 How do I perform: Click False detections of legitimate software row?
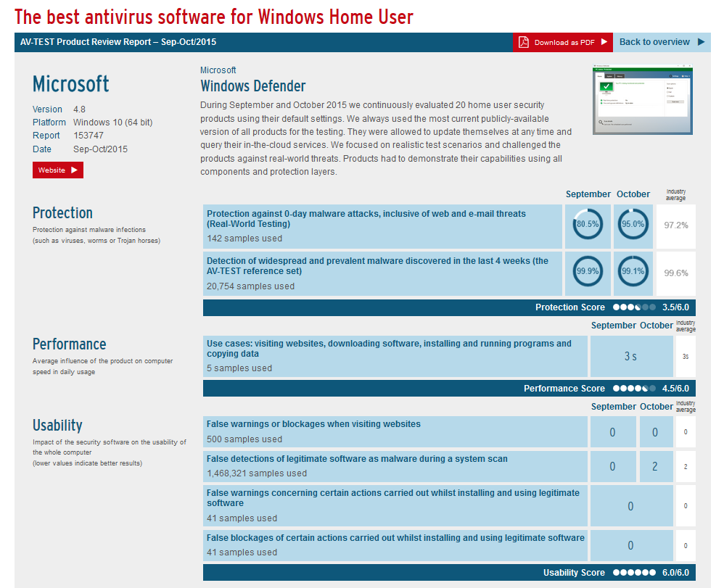(x=395, y=466)
